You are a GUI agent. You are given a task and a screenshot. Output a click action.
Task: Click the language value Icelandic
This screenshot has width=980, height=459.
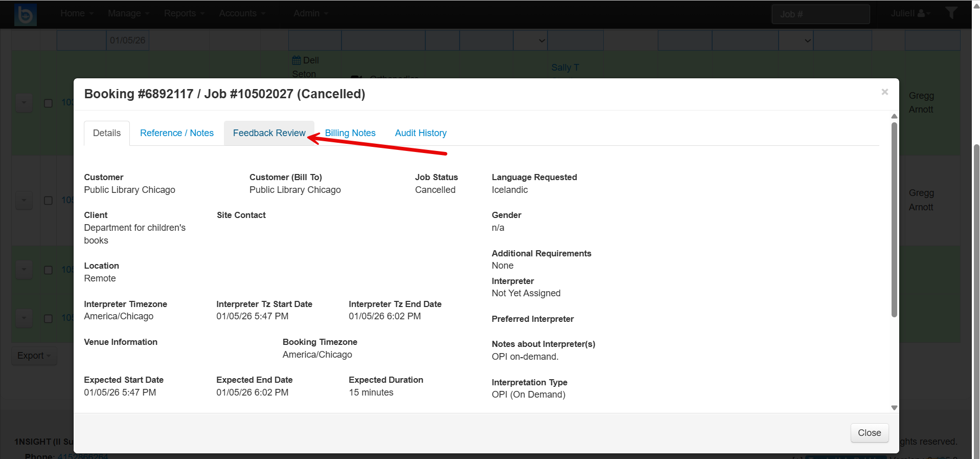click(x=510, y=190)
